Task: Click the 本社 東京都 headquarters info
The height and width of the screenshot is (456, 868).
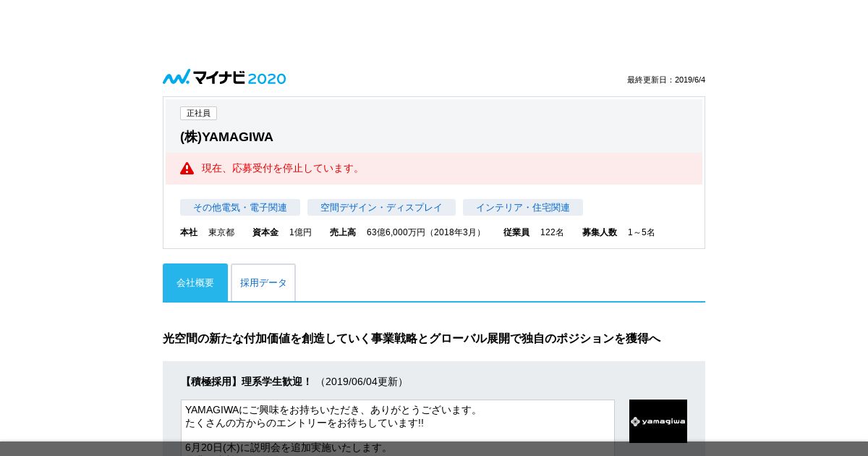Action: [x=207, y=232]
